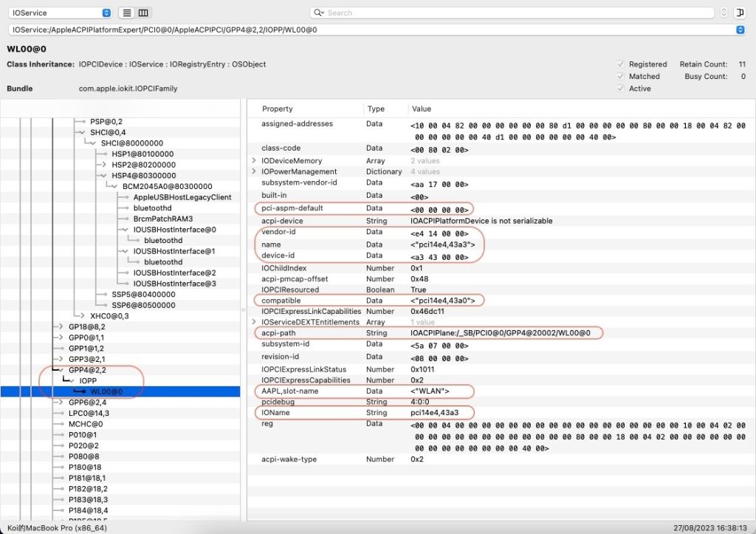
Task: Collapse the GPP4@2,2 node
Action: (61, 370)
